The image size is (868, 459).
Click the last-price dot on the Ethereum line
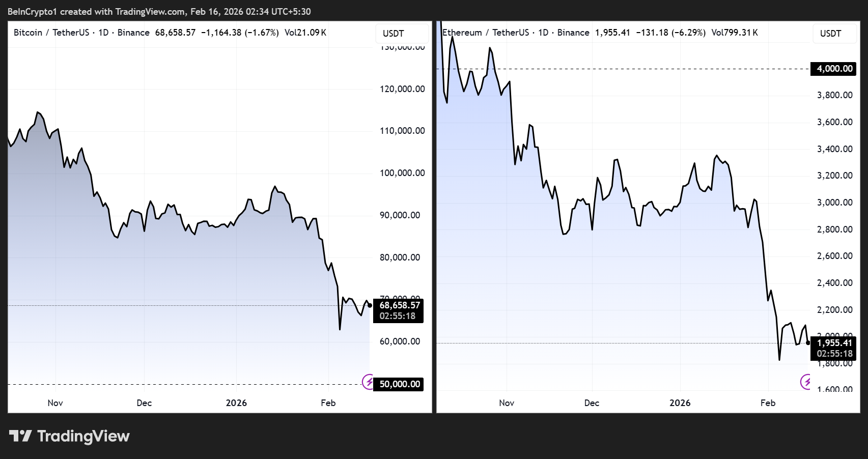click(808, 342)
